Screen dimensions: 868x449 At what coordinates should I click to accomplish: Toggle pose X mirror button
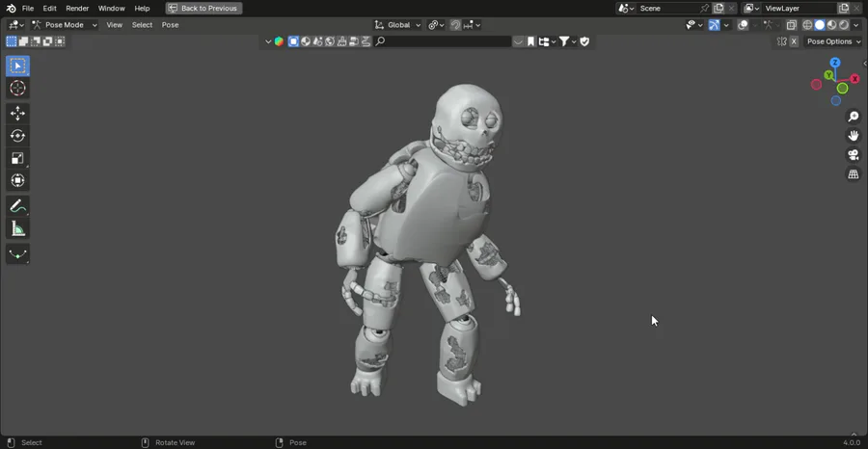[794, 41]
